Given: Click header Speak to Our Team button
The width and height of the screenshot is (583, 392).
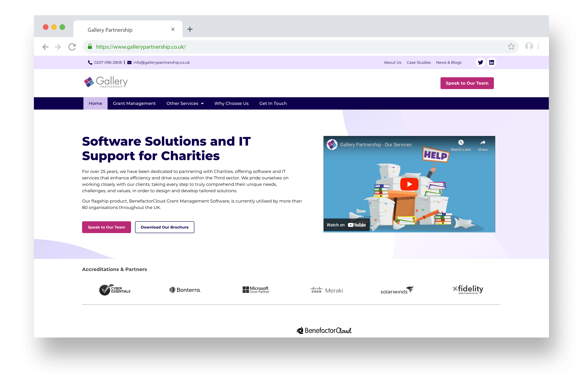Looking at the screenshot, I should [x=467, y=83].
